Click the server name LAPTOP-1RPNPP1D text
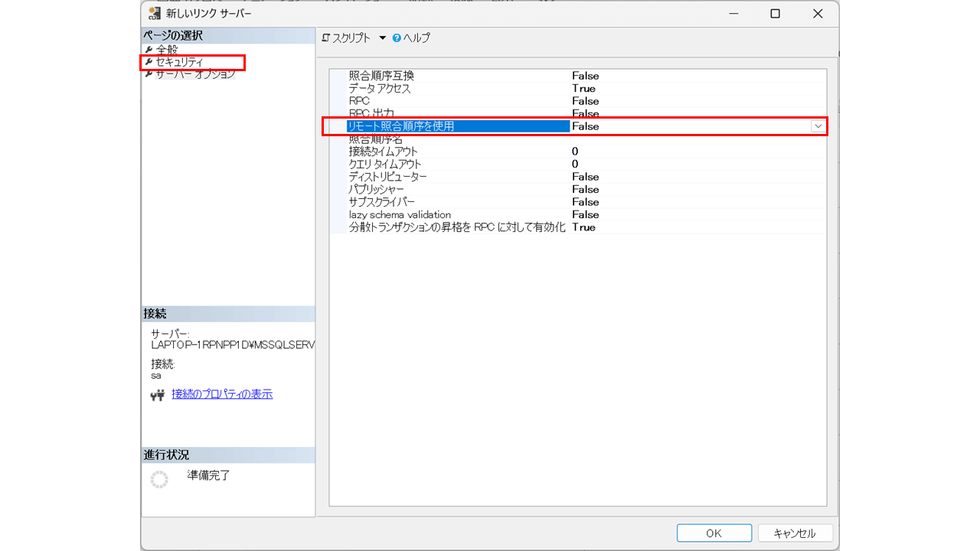Viewport: 980px width, 551px height. click(x=233, y=344)
